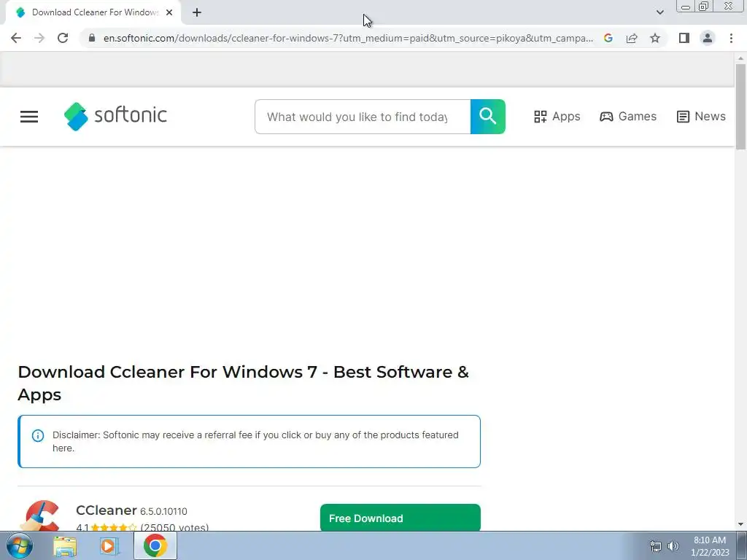Click the 'Download Ccleaner For Windows 7' heading
The width and height of the screenshot is (747, 560).
click(243, 384)
